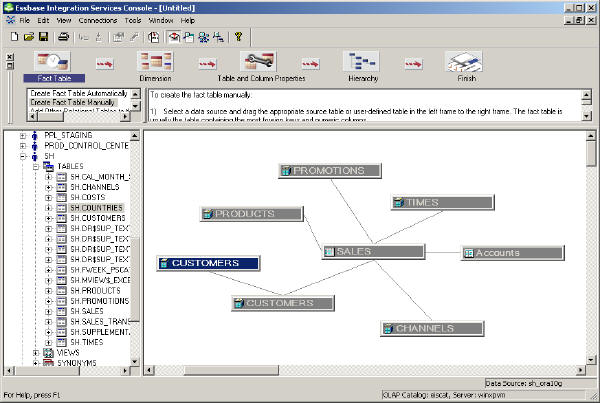Select SH.CUSTOMERS in the table tree

click(x=98, y=218)
